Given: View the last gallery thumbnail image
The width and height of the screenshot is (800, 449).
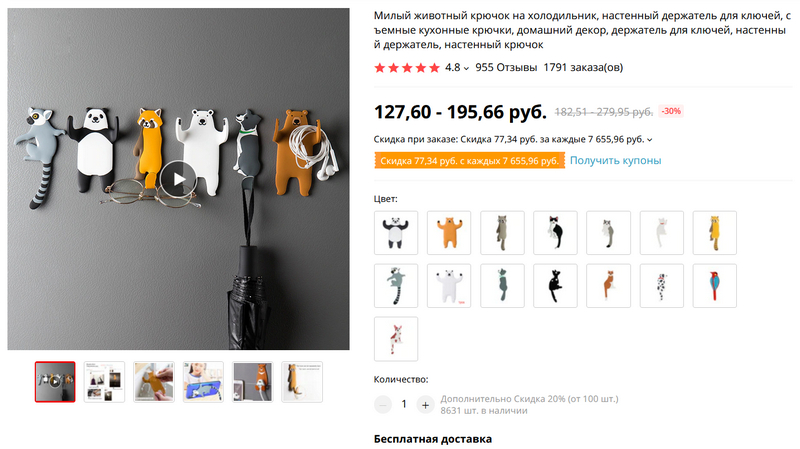Looking at the screenshot, I should 302,382.
